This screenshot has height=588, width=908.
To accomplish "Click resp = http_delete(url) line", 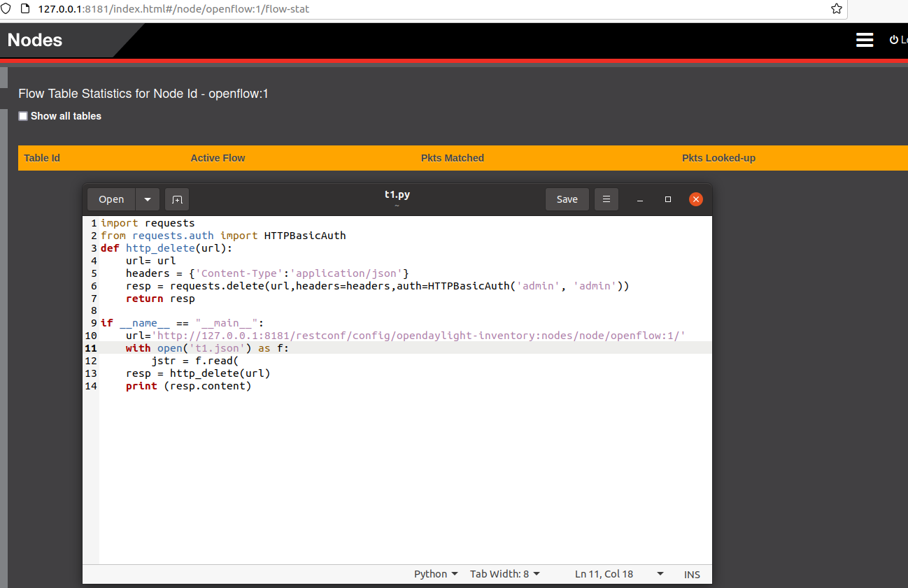I will point(198,373).
